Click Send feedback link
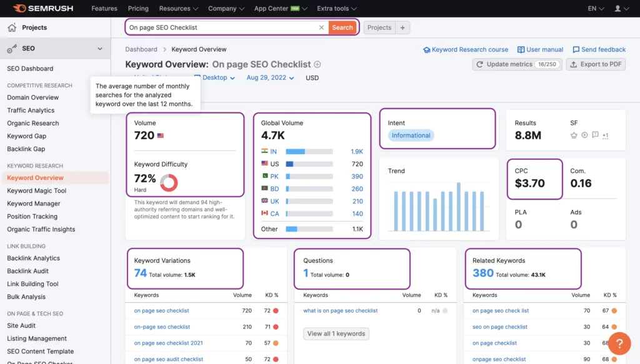640x364 pixels. point(599,49)
